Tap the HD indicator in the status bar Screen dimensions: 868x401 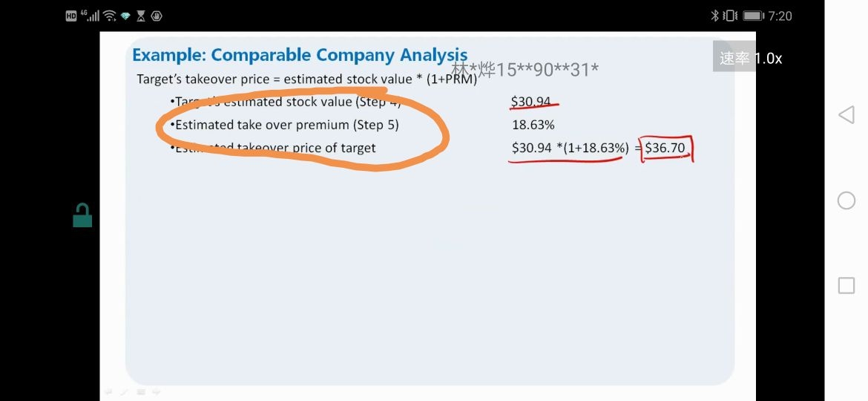[x=71, y=16]
